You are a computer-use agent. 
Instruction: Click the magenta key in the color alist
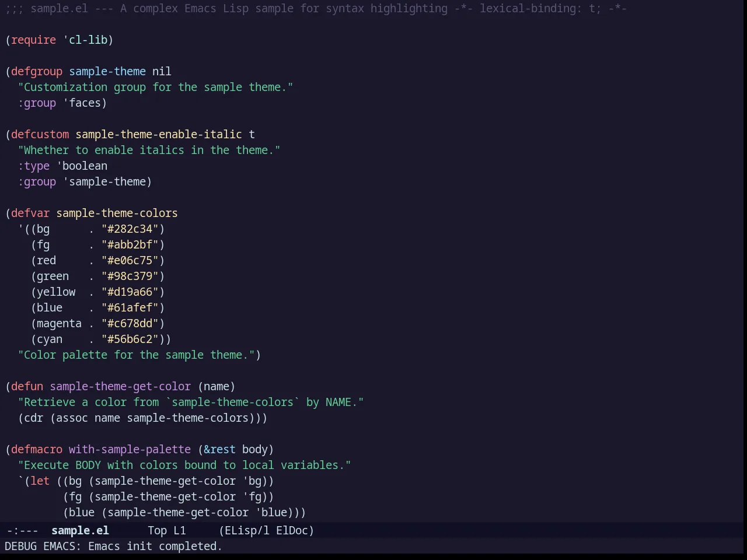(60, 323)
